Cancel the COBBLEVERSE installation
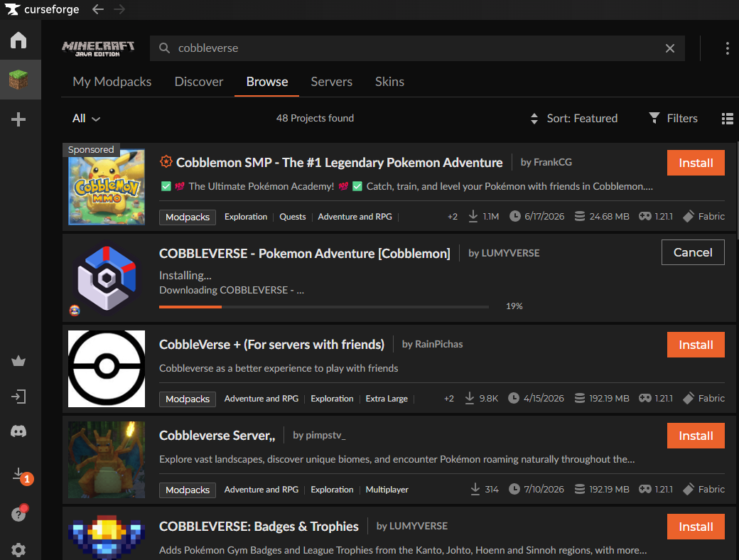 pyautogui.click(x=693, y=252)
